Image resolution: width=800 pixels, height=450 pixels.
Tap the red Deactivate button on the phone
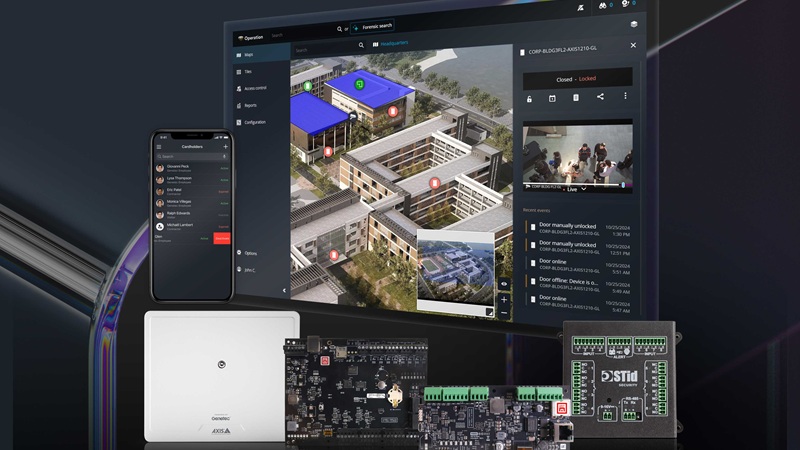pos(222,238)
